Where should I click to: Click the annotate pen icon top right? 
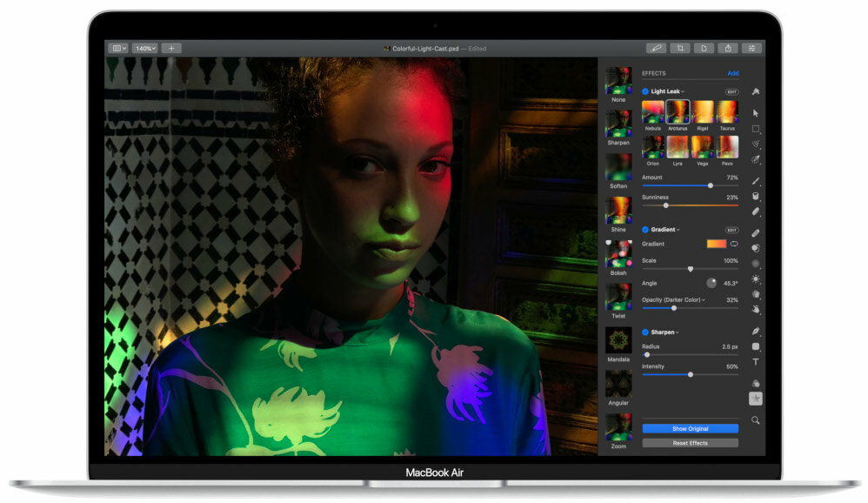tap(657, 48)
